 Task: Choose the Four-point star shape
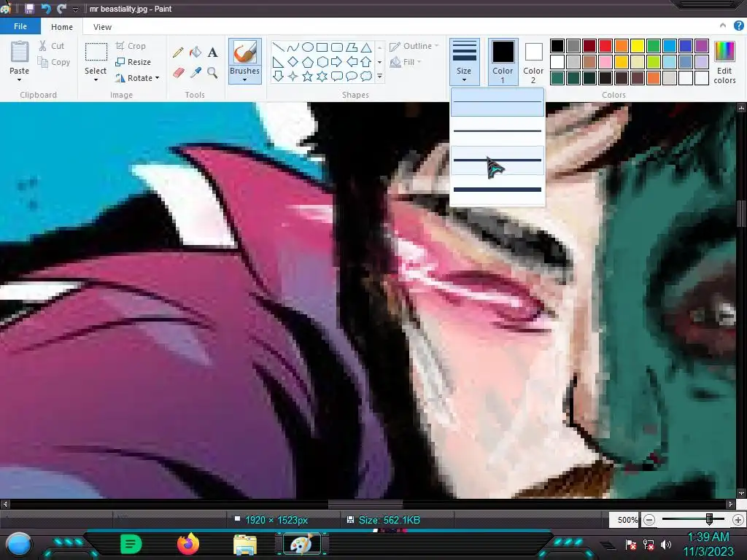click(293, 76)
